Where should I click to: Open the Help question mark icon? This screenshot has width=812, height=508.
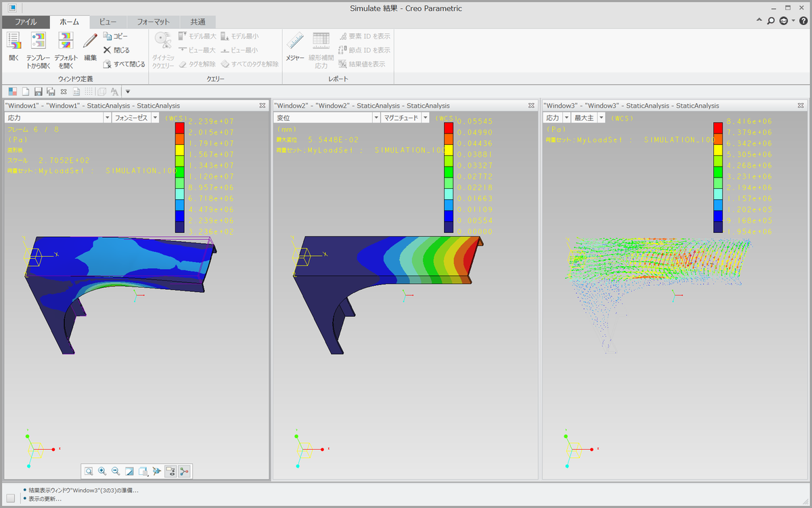[x=803, y=21]
